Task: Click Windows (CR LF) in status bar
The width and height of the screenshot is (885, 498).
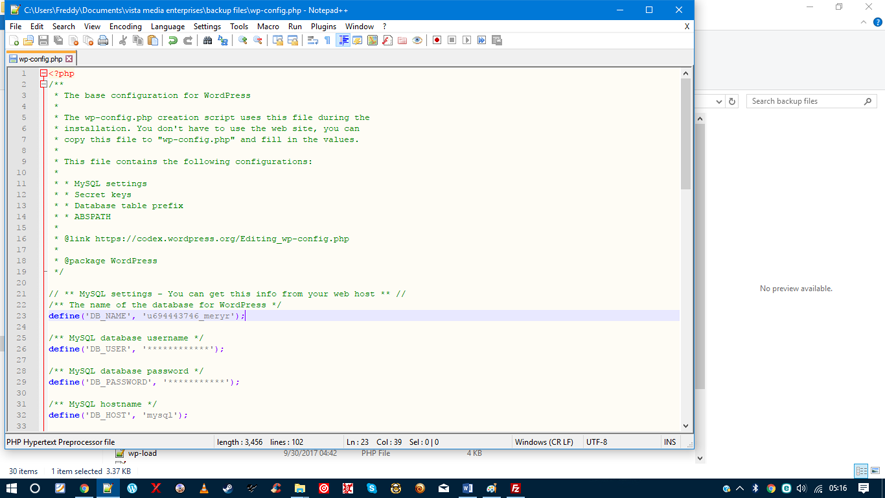Action: pyautogui.click(x=544, y=442)
